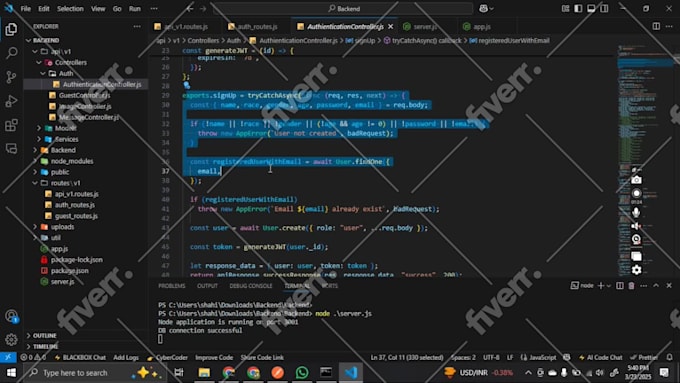Open File Explorer from the taskbar
Viewport: 680px width, 383px height.
[204, 373]
